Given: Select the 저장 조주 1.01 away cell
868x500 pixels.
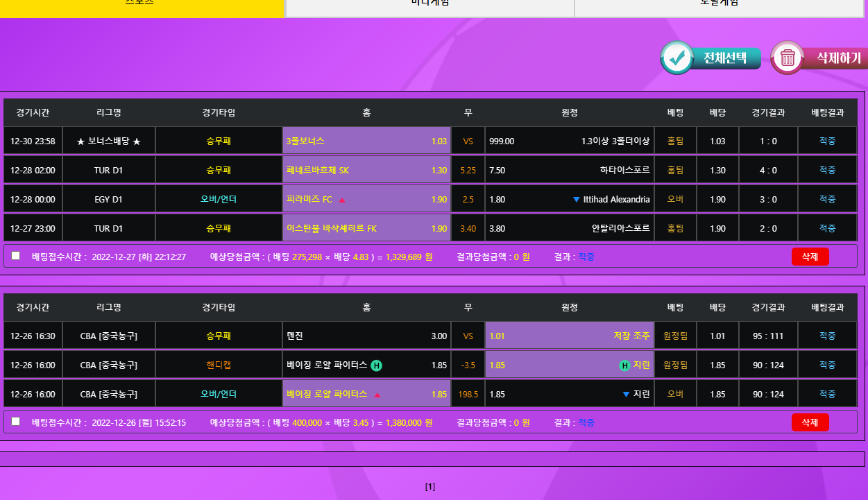Looking at the screenshot, I should pyautogui.click(x=569, y=336).
